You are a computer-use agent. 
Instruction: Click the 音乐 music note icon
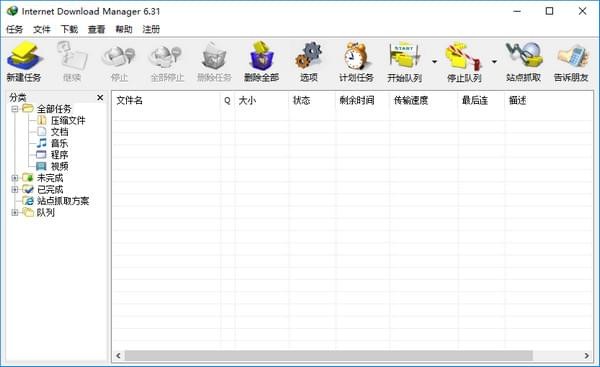[41, 143]
